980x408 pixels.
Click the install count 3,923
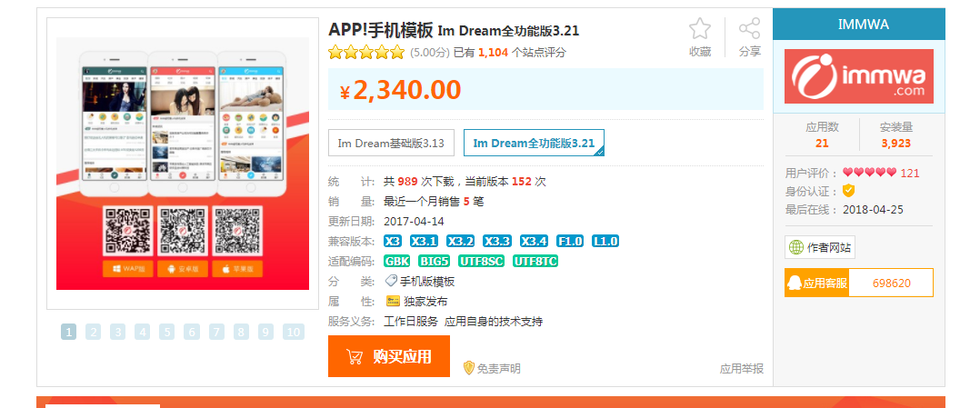click(x=896, y=143)
